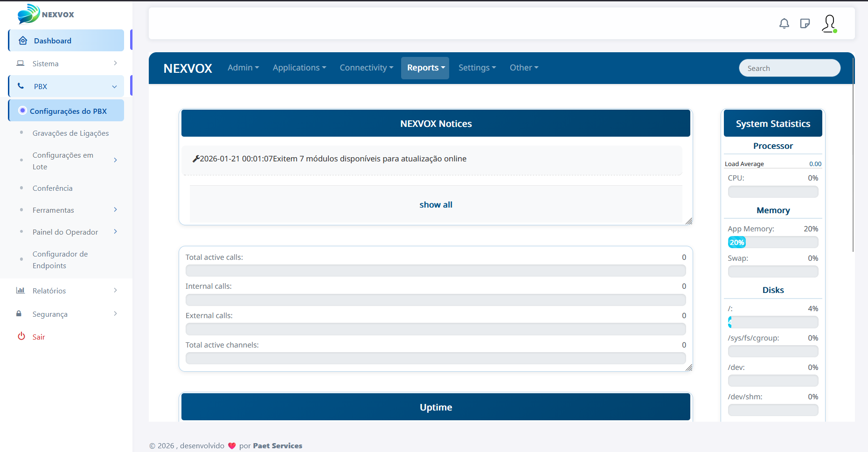Viewport: 868px width, 452px height.
Task: Click the CPU usage bar
Action: coord(773,192)
